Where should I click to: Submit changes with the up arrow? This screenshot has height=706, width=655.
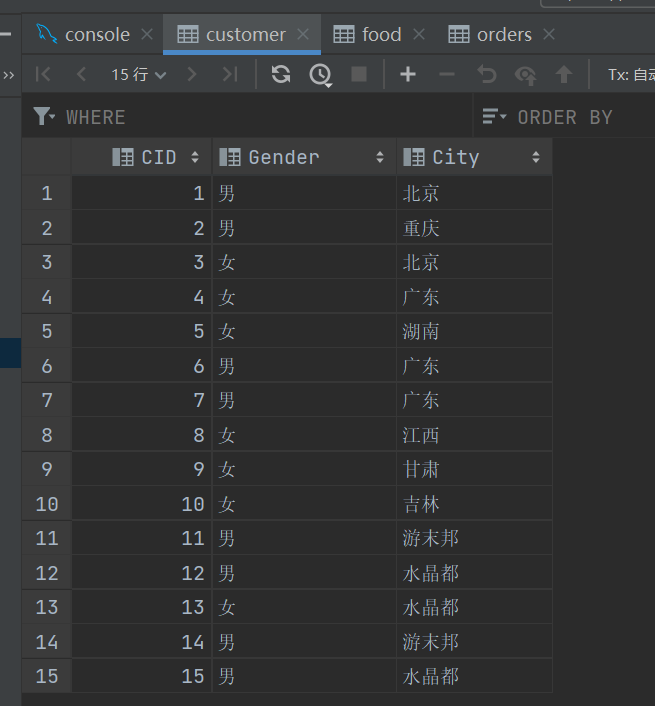tap(564, 74)
